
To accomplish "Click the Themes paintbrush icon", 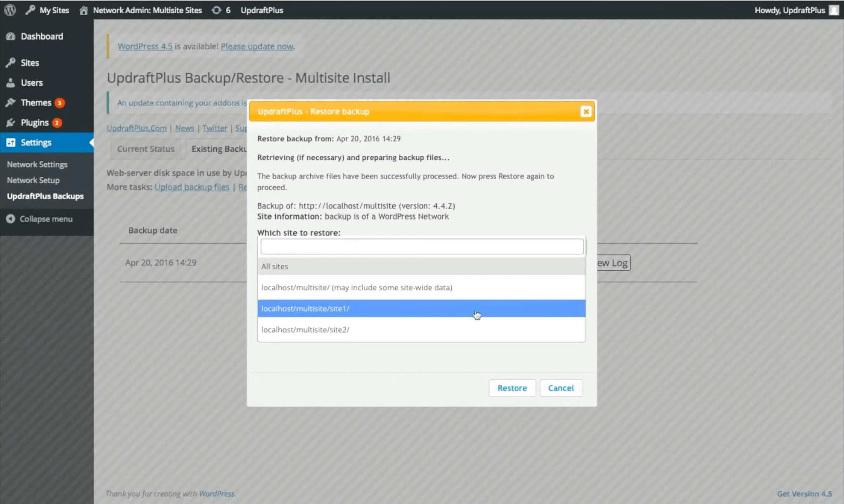I will click(11, 102).
